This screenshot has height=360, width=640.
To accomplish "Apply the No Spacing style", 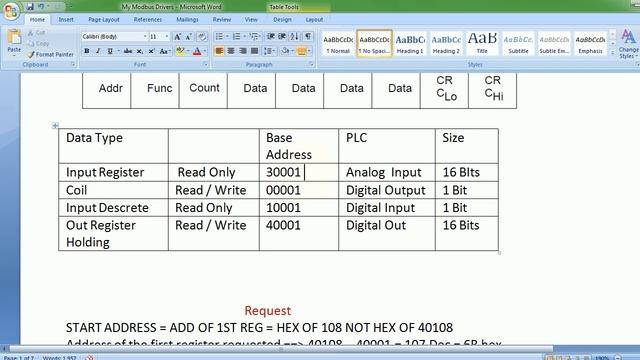I will coord(374,43).
